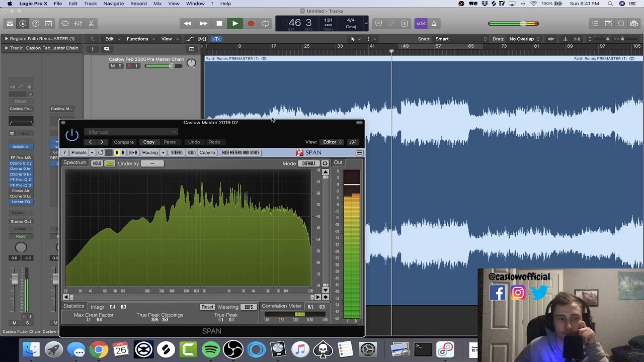Toggle the Flex show/hide button
The height and width of the screenshot is (362, 644).
pos(202,39)
